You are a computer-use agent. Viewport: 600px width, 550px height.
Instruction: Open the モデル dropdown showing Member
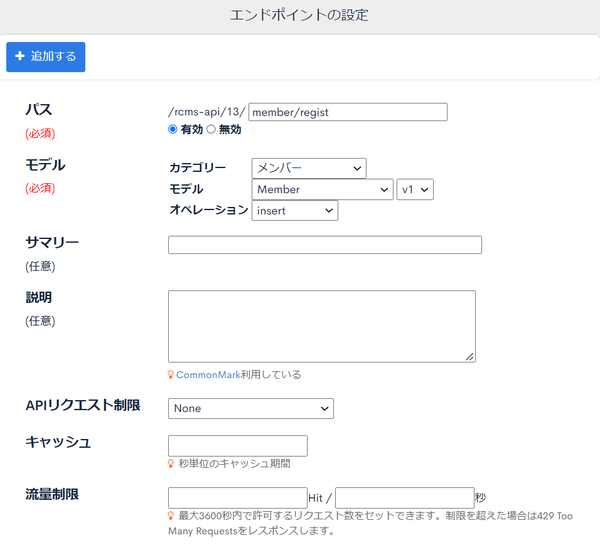322,189
